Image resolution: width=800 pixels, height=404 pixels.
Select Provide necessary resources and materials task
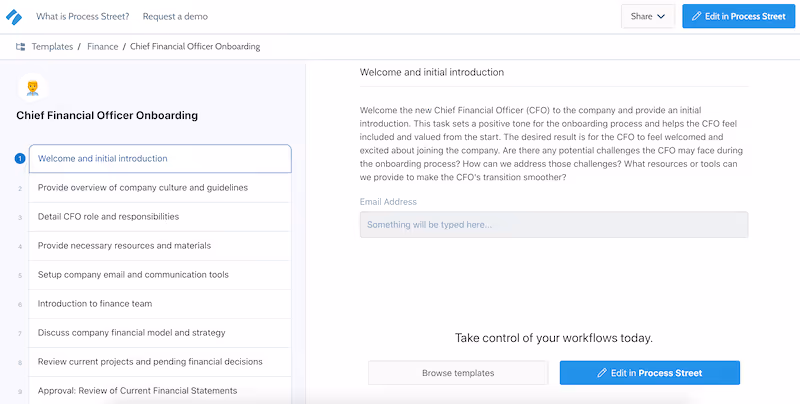coord(160,246)
